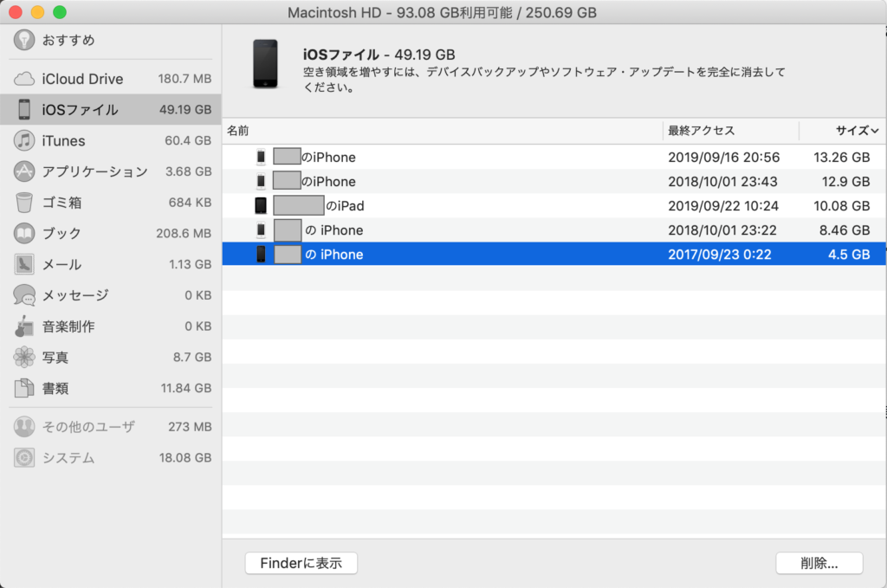Select the メール category

(x=111, y=264)
